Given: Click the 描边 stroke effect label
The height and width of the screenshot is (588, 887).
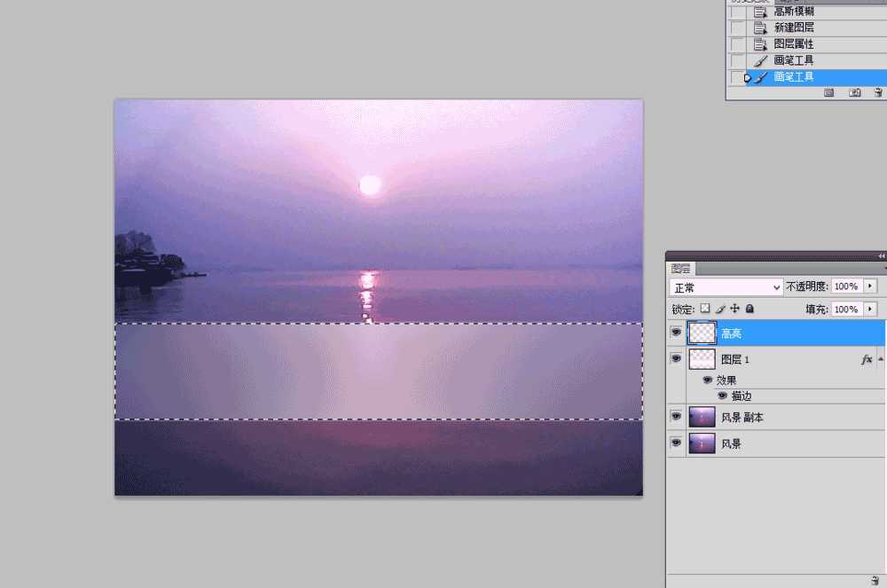Looking at the screenshot, I should [742, 396].
